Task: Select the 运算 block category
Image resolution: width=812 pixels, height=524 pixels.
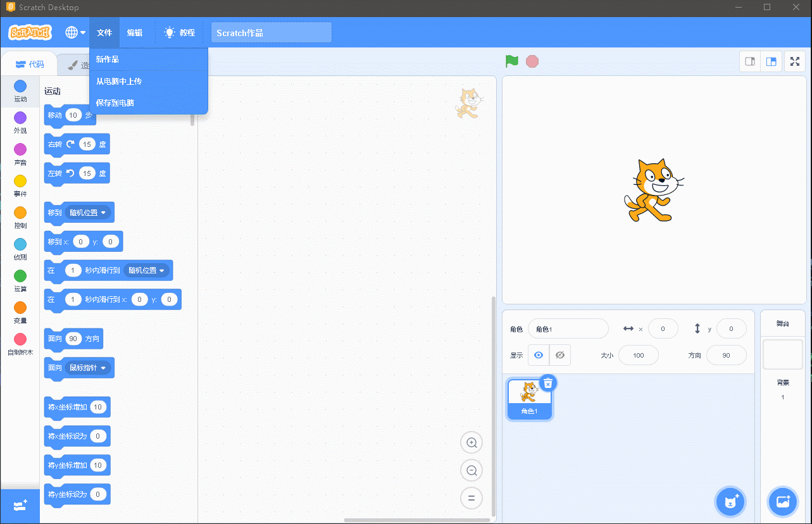Action: [x=20, y=281]
